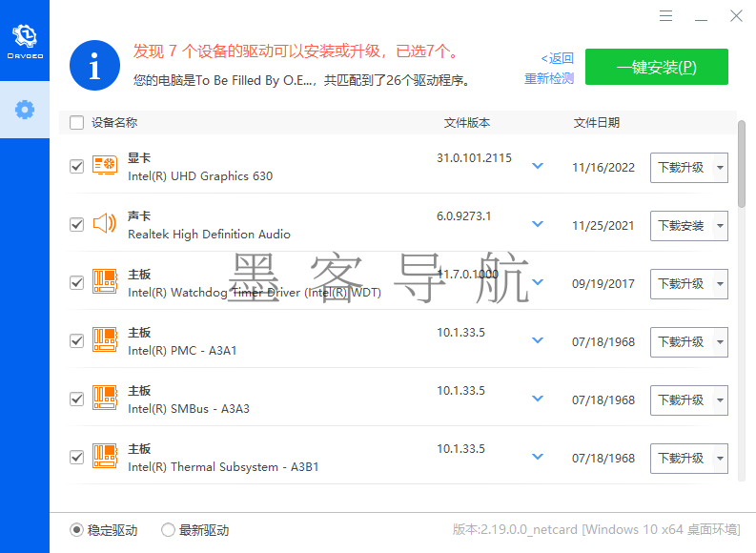This screenshot has height=553, width=756.
Task: Uncheck the Intel Thermal Subsystem - A3B1 checkbox
Action: tap(76, 457)
